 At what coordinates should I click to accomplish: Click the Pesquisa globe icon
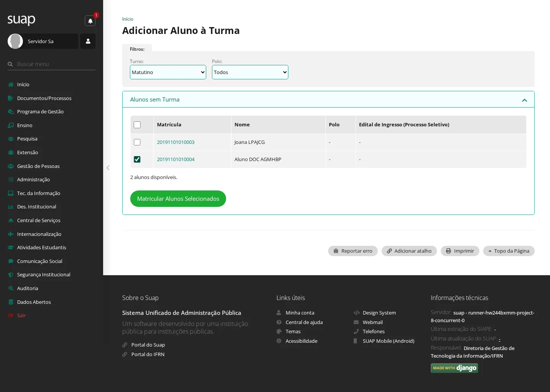pos(11,139)
